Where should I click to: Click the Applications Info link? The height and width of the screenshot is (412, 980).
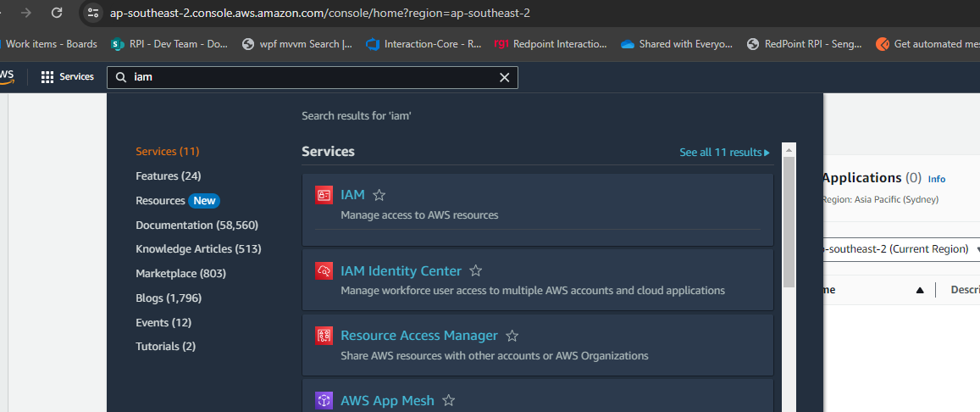click(x=936, y=179)
